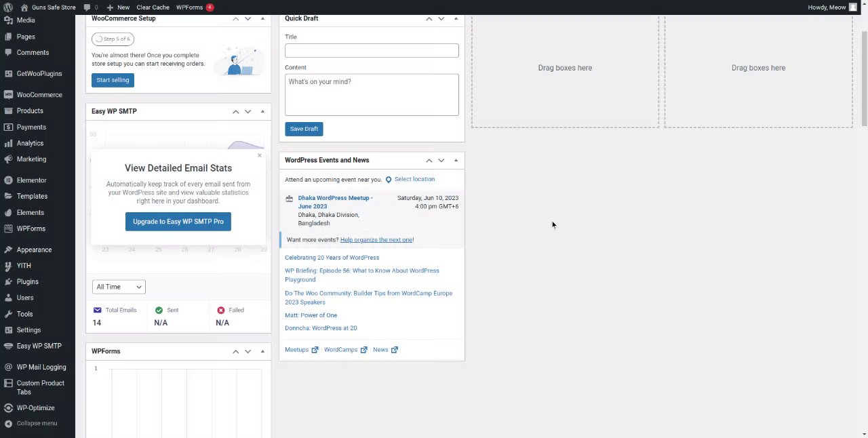The image size is (868, 438).
Task: Click the What's on your mind textarea
Action: tap(372, 95)
